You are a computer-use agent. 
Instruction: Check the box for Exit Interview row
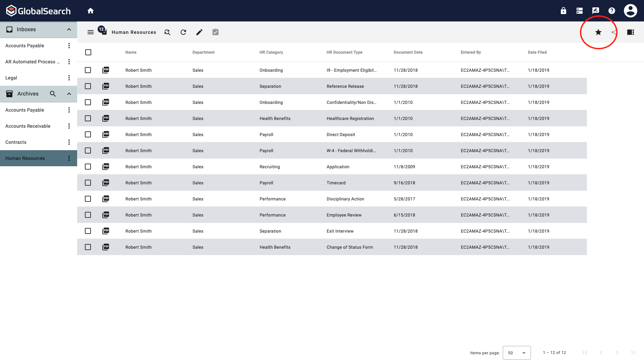pos(88,231)
